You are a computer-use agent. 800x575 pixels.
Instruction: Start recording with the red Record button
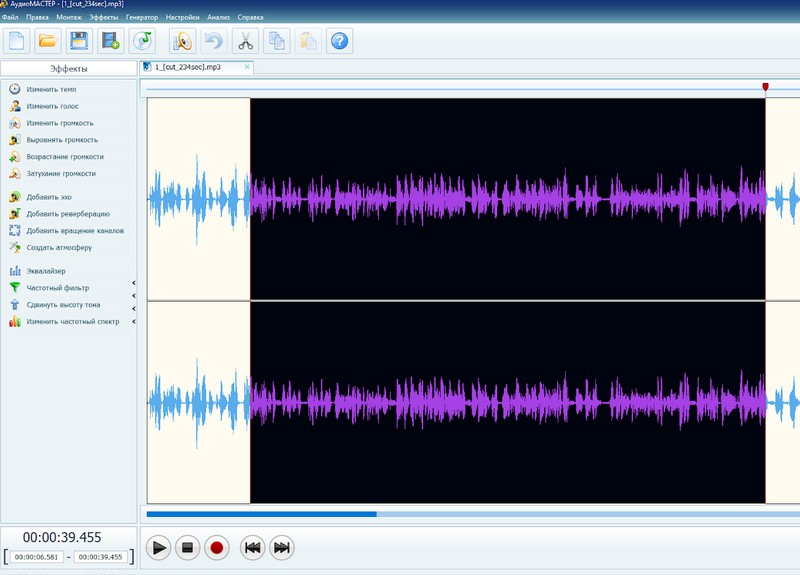click(x=217, y=547)
